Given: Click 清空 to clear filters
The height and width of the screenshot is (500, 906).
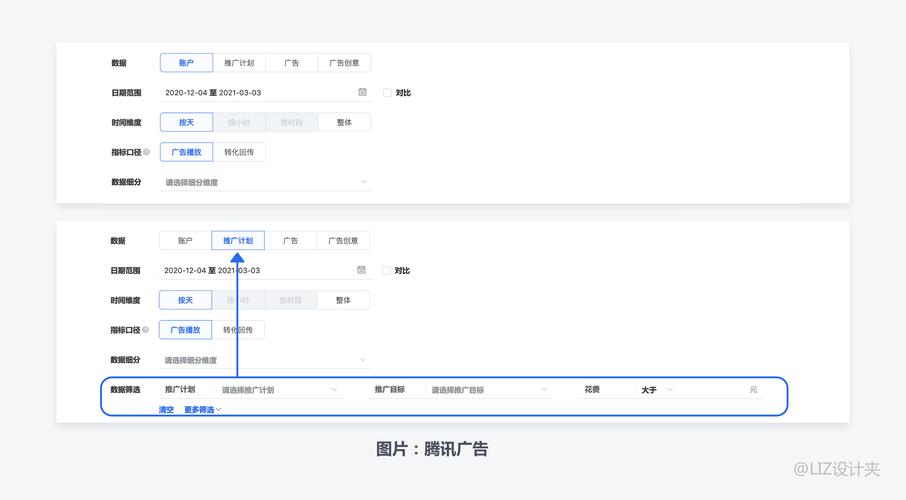Looking at the screenshot, I should pos(166,410).
